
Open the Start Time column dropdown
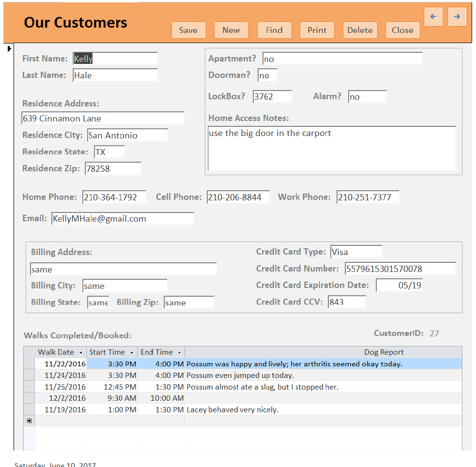click(132, 353)
